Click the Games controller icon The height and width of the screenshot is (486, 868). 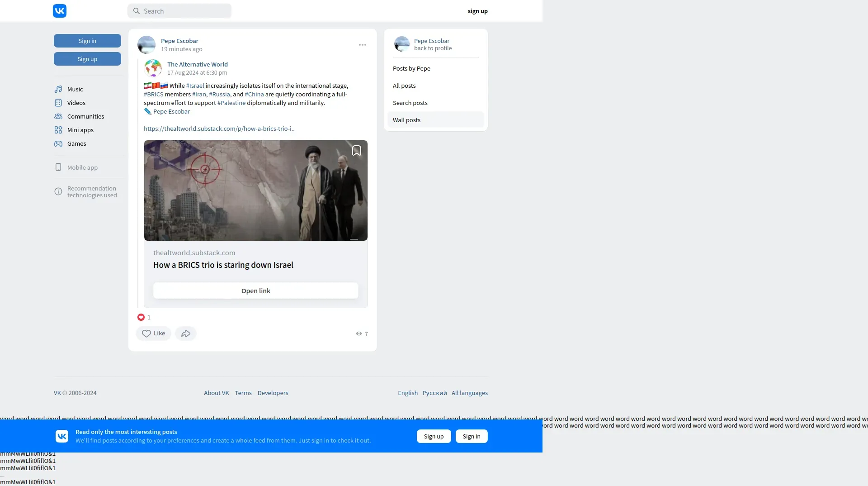pyautogui.click(x=58, y=143)
